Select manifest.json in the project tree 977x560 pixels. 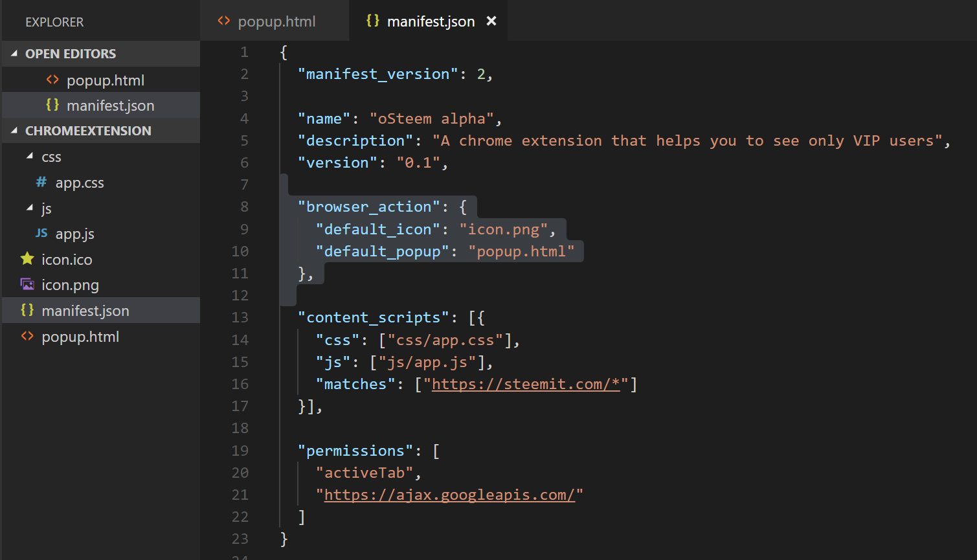tap(85, 311)
